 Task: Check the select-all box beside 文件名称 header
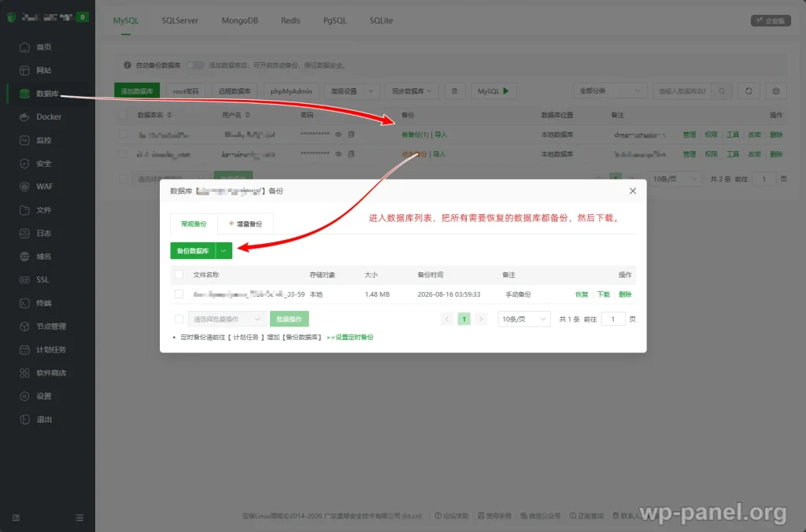[179, 275]
